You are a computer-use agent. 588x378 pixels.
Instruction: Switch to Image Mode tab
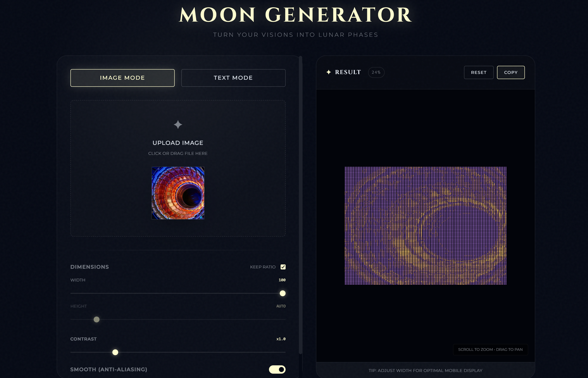point(122,78)
